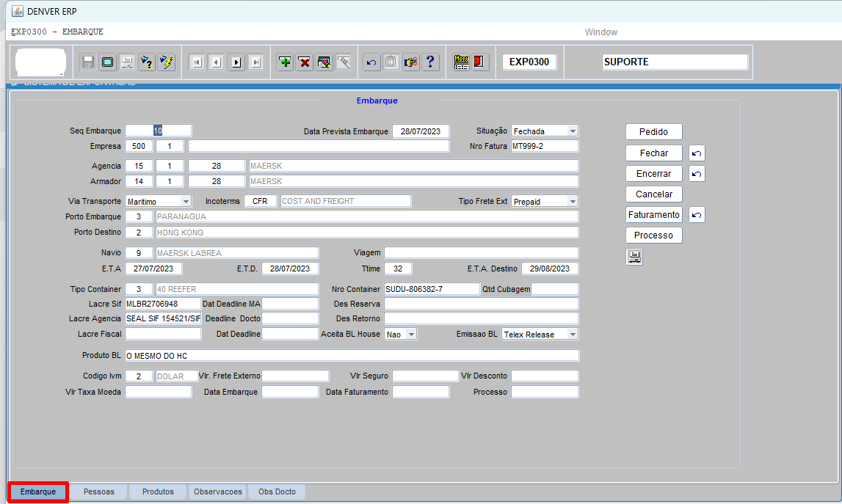Click the Faturamento button
842x504 pixels.
pos(653,215)
